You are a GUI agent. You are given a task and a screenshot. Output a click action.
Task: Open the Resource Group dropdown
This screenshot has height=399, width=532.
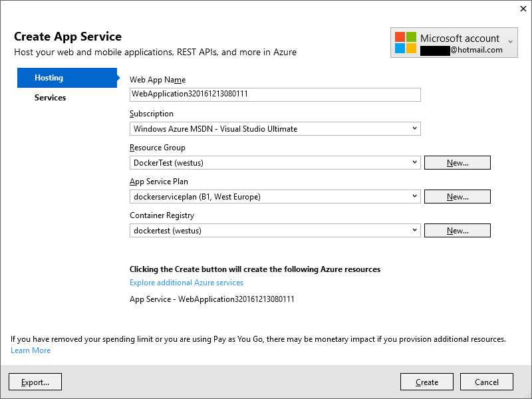(416, 162)
